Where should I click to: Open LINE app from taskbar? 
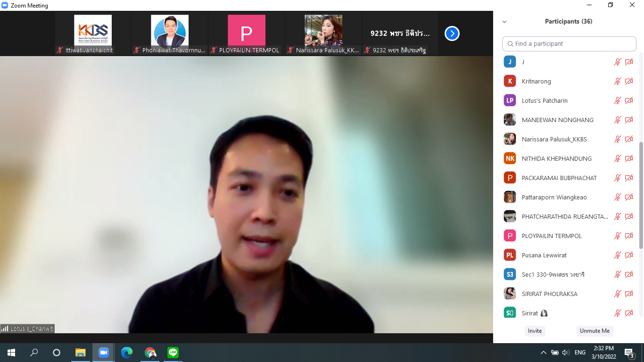[173, 353]
